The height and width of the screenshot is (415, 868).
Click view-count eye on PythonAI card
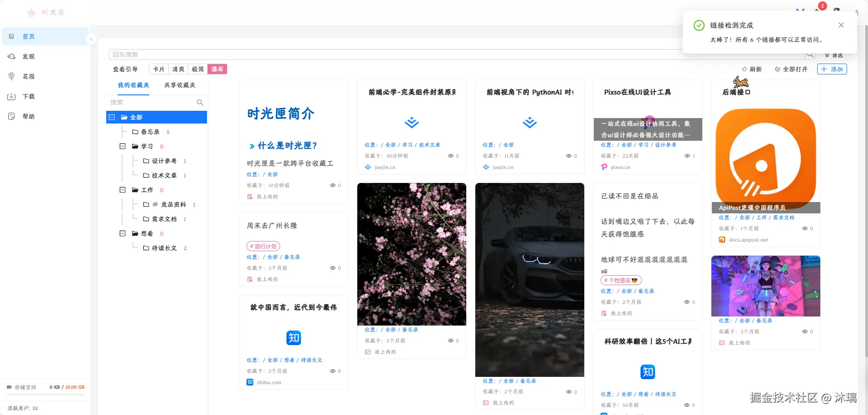[569, 156]
